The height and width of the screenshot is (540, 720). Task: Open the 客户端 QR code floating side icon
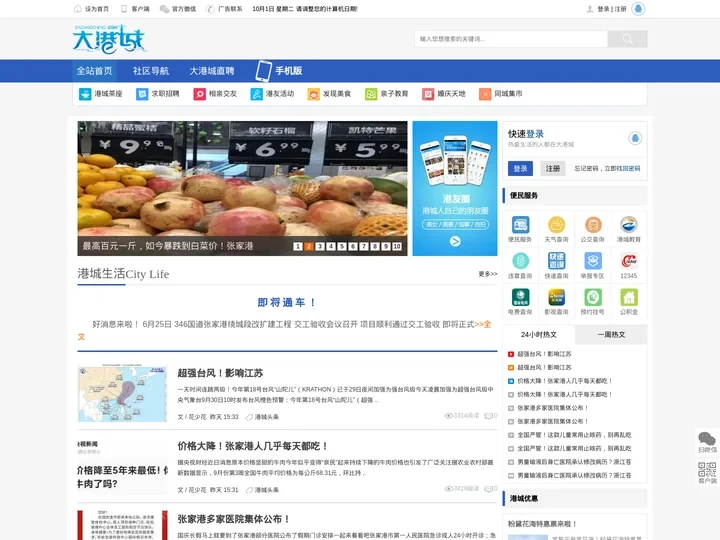[707, 472]
